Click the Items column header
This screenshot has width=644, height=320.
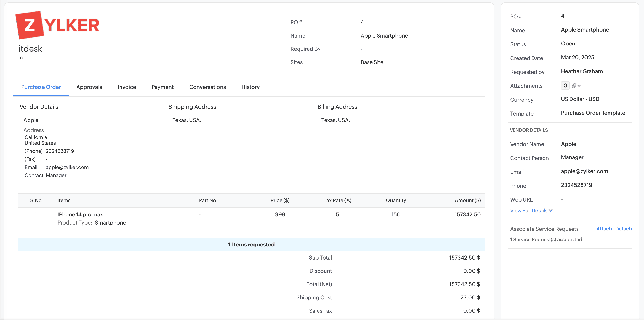pos(64,200)
